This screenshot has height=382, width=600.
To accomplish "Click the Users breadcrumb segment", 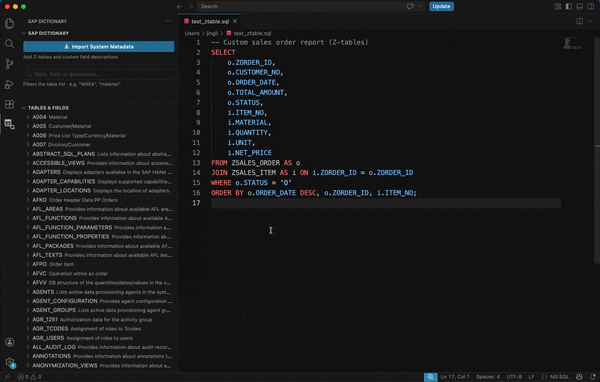I will pyautogui.click(x=192, y=33).
